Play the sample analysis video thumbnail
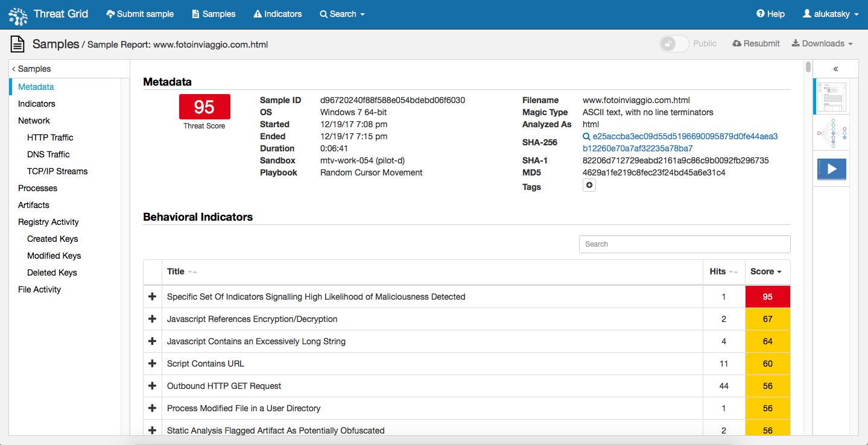Image resolution: width=868 pixels, height=445 pixels. click(831, 169)
